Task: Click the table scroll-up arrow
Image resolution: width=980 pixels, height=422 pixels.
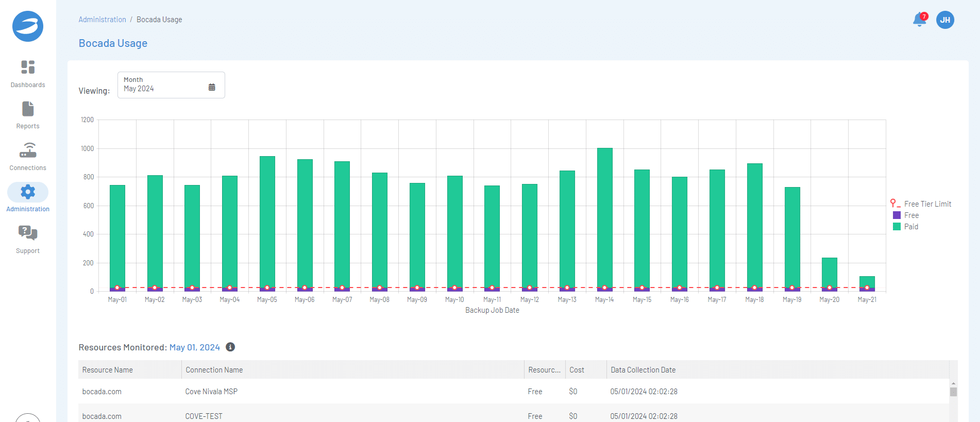Action: click(953, 383)
